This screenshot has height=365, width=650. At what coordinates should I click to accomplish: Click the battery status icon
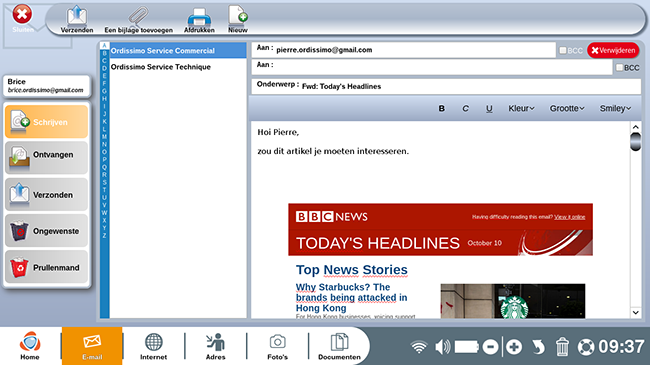(467, 347)
